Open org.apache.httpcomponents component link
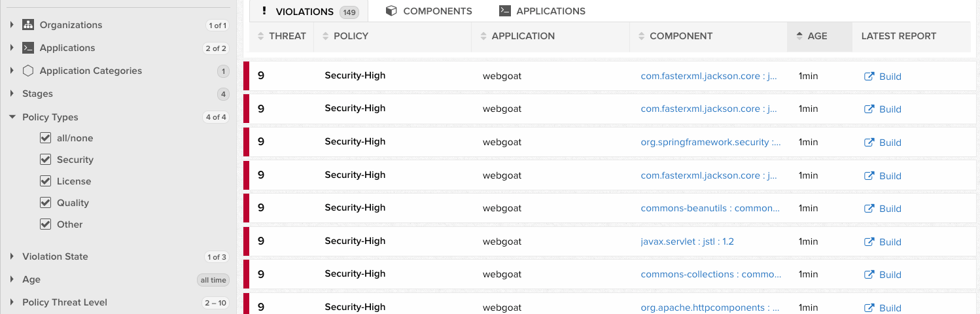Image resolution: width=980 pixels, height=314 pixels. 710,307
